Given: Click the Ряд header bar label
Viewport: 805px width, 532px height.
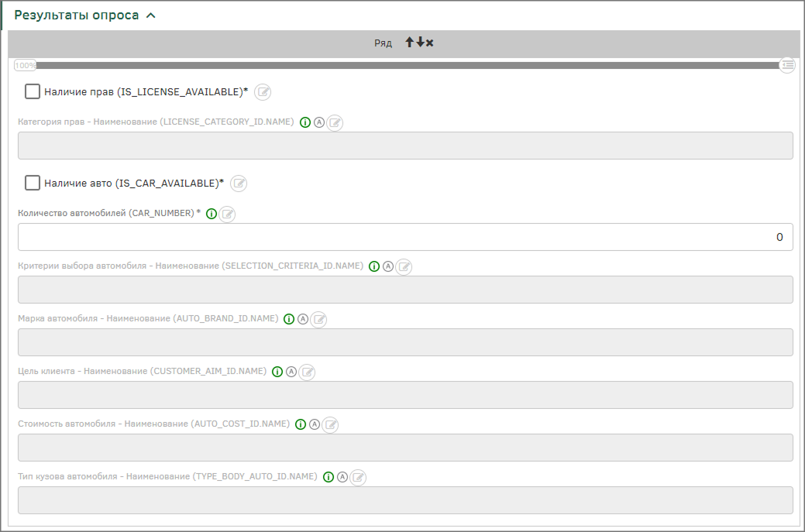Looking at the screenshot, I should pos(384,43).
